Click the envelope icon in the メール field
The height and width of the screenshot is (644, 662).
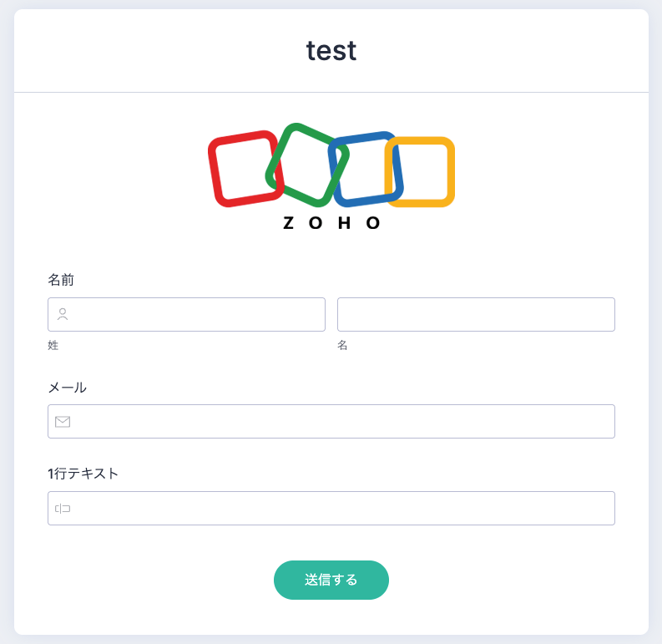coord(63,422)
